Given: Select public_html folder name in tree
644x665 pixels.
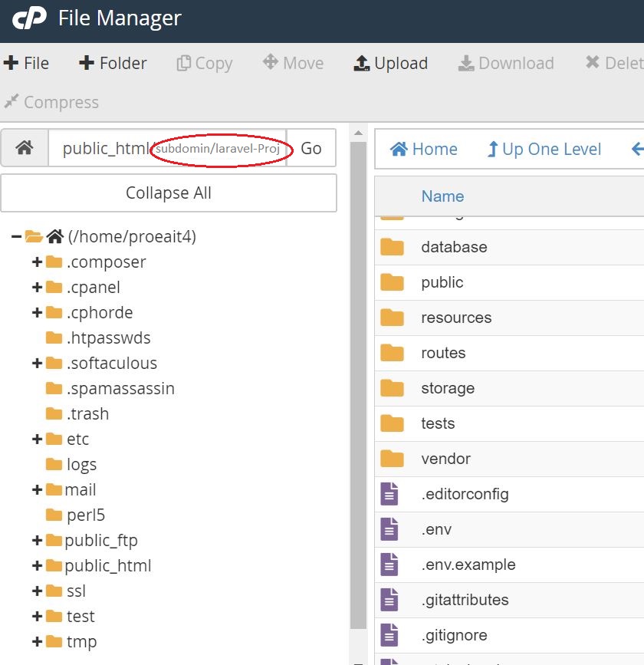Looking at the screenshot, I should coord(107,566).
